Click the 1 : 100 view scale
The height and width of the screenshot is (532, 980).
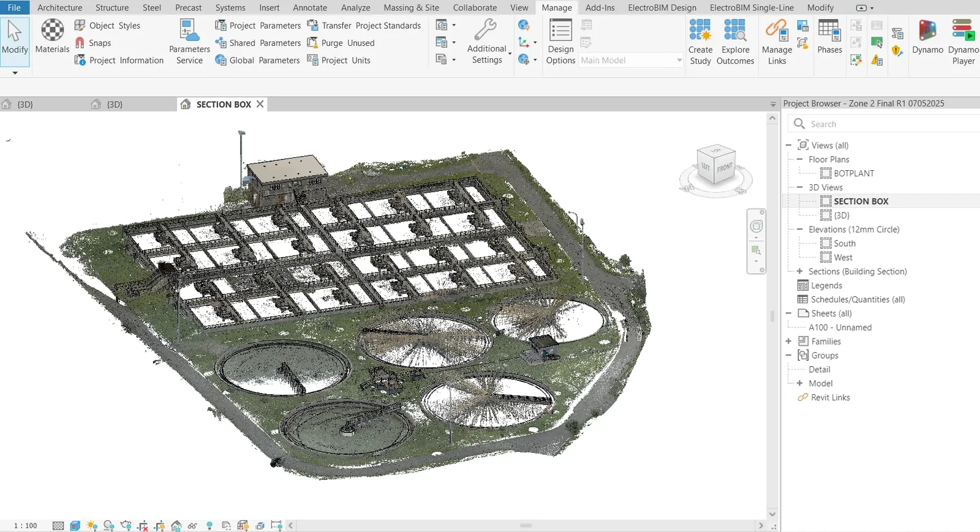26,526
